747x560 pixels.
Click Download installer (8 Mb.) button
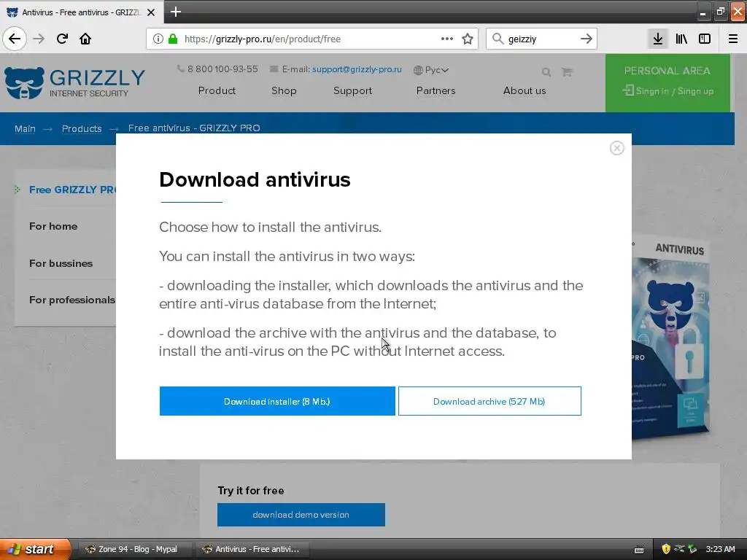(x=277, y=401)
